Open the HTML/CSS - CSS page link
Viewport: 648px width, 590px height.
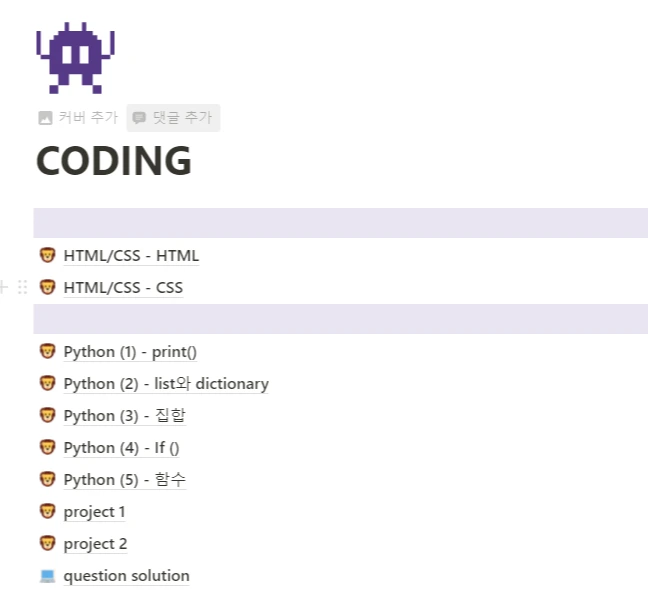point(123,288)
